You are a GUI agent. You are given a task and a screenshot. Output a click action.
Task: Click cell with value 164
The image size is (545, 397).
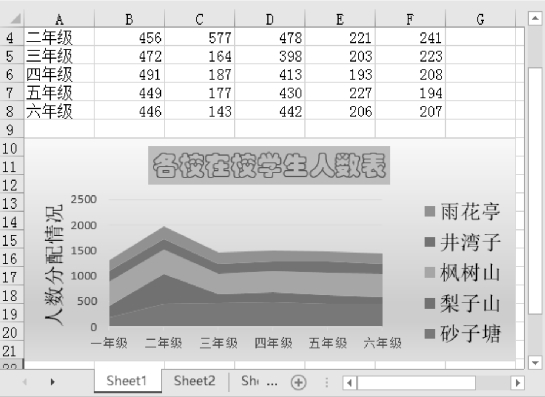click(200, 56)
